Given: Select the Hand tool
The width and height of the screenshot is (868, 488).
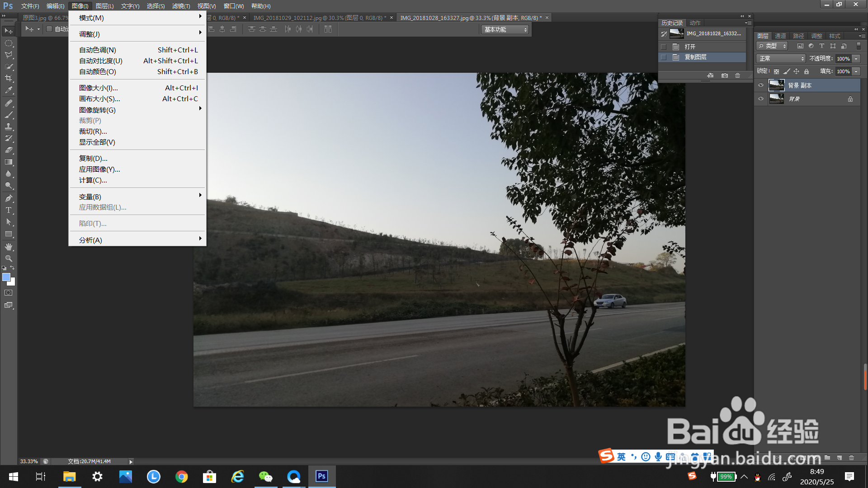Looking at the screenshot, I should pyautogui.click(x=9, y=247).
